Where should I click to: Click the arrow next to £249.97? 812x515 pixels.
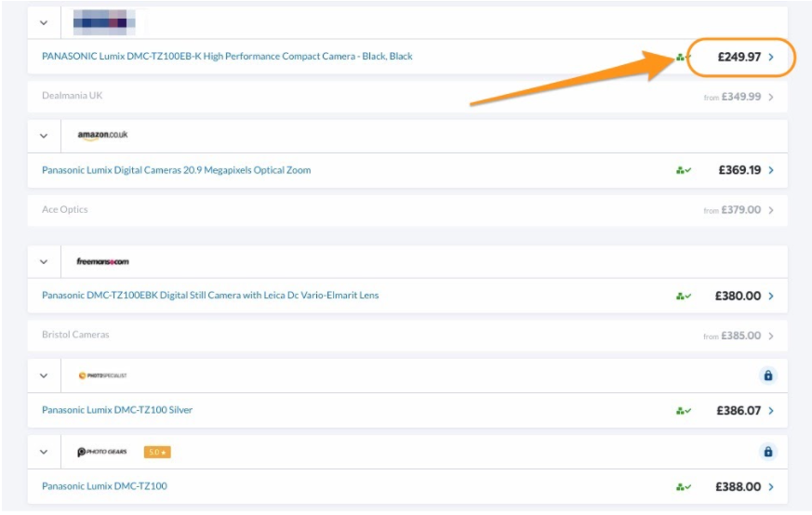pos(771,57)
